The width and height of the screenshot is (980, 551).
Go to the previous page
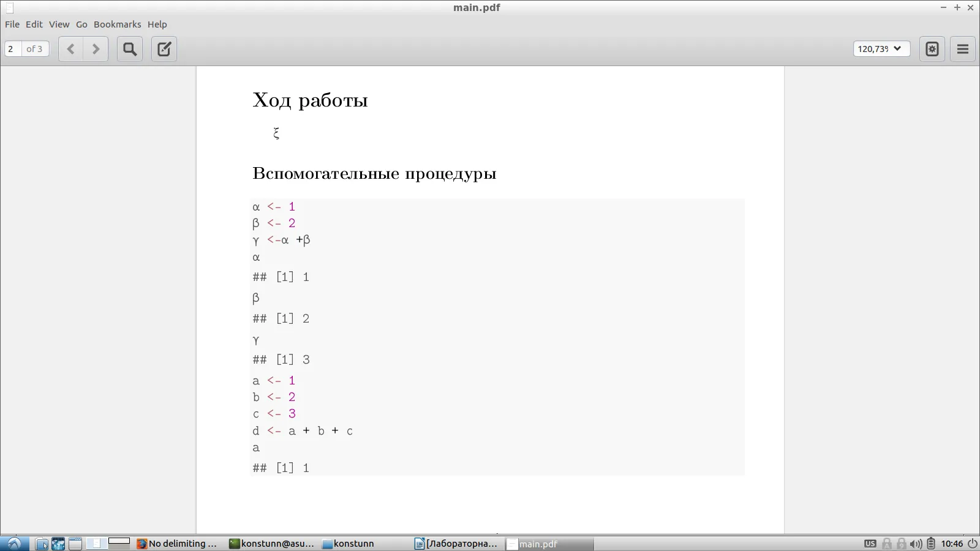point(71,49)
